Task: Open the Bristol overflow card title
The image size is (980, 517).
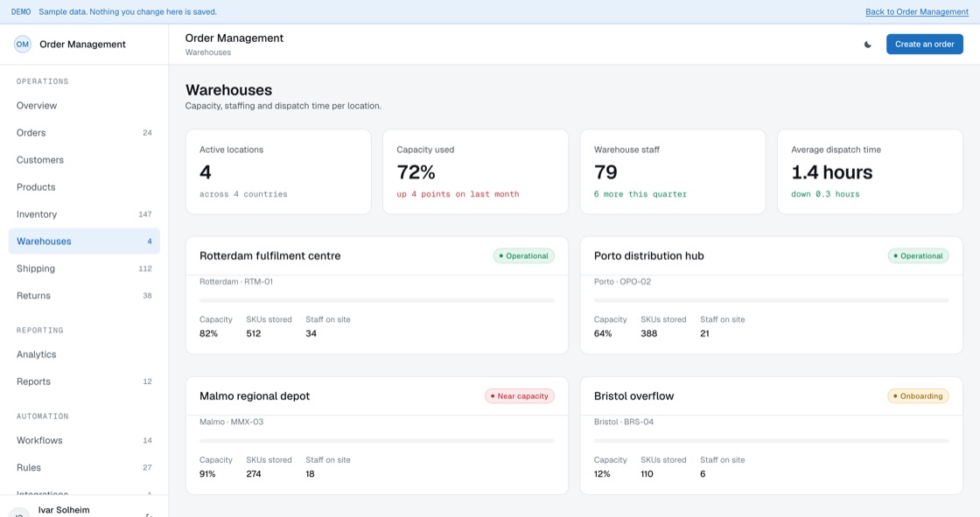Action: [633, 396]
